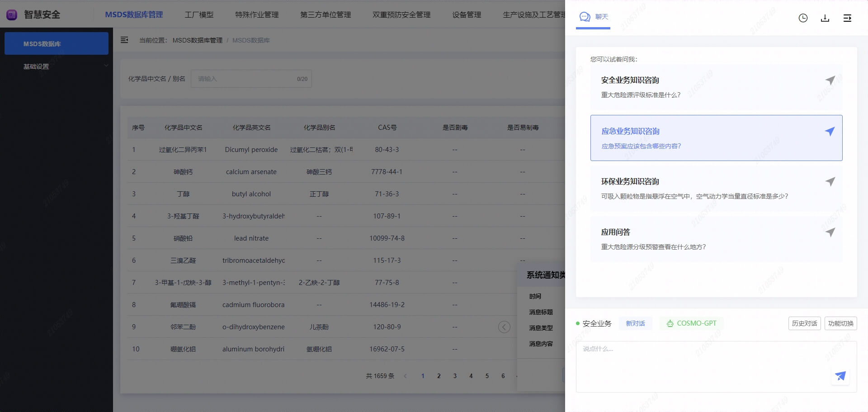Select the 应急业务知识咨询 suggestion card
Screen dimensions: 868x412
716,138
